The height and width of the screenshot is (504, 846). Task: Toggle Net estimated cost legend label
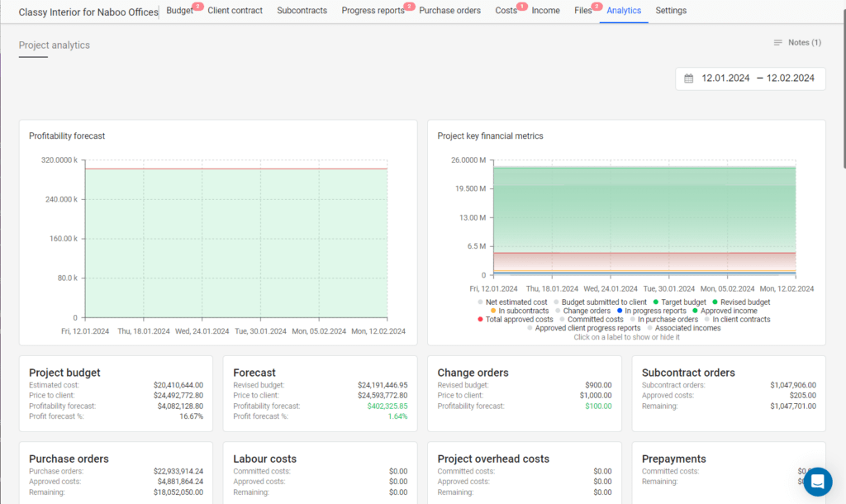tap(512, 302)
